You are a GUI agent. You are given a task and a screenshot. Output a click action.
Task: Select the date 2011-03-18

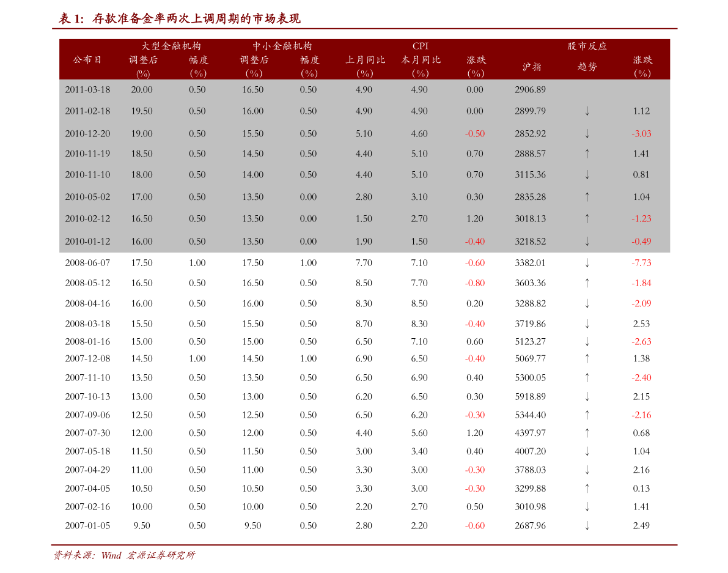(88, 90)
